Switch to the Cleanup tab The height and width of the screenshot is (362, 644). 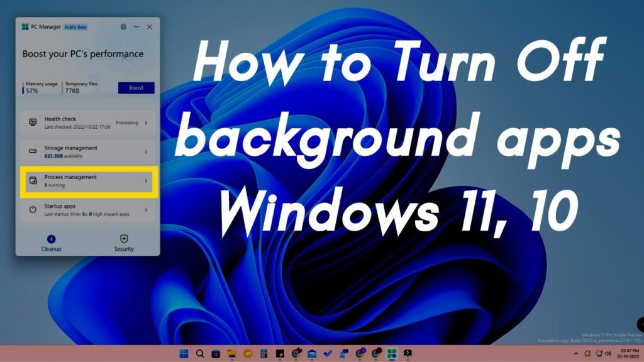[52, 243]
